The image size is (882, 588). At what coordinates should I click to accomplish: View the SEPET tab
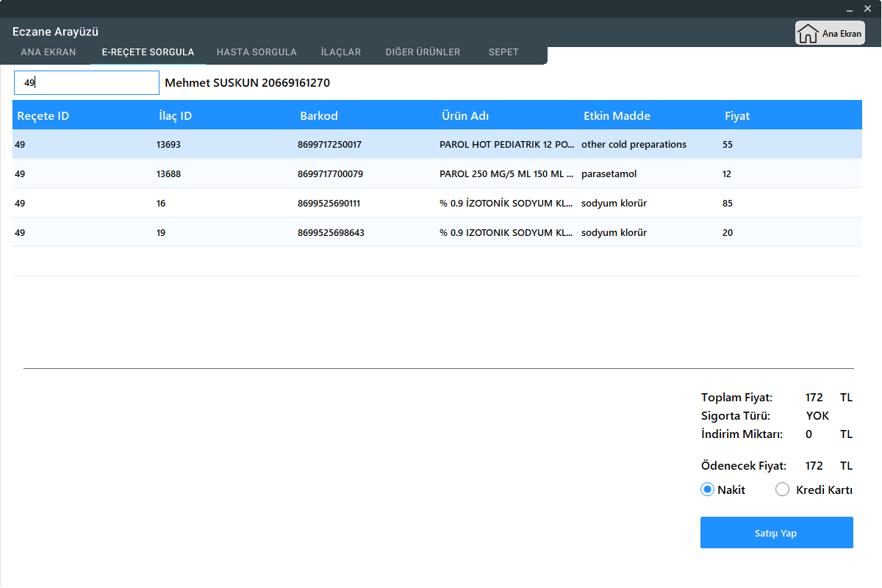click(503, 52)
